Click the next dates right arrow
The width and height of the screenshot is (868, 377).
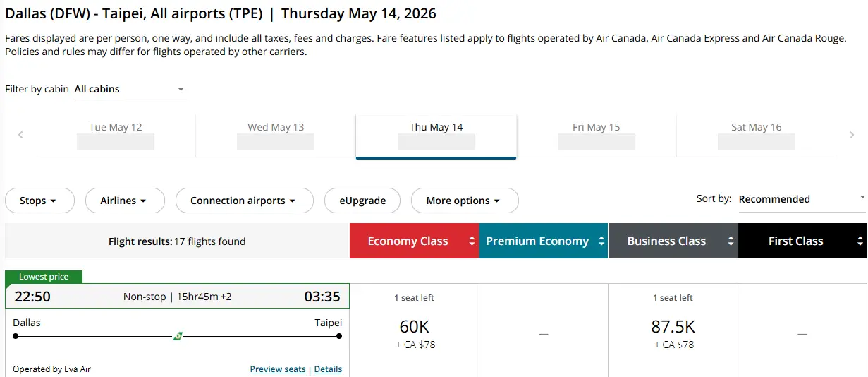click(x=852, y=135)
